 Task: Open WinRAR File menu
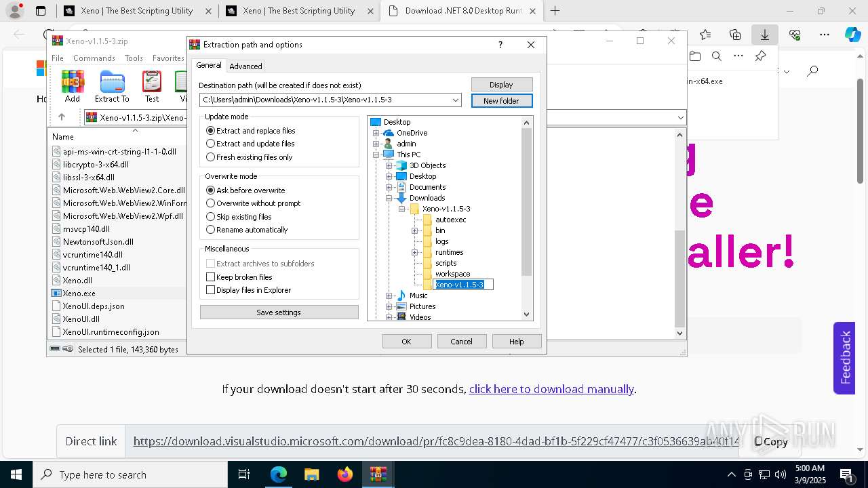(58, 58)
